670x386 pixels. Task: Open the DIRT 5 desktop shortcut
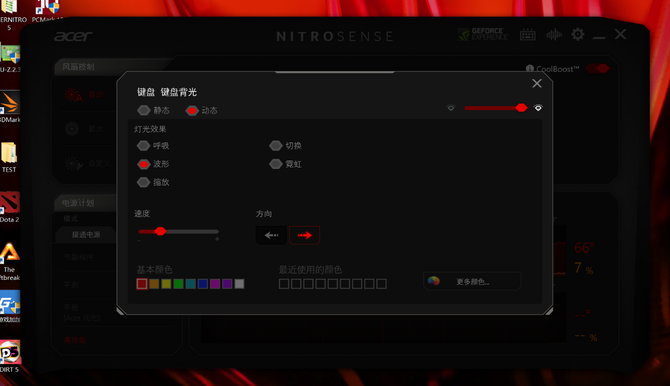point(9,356)
